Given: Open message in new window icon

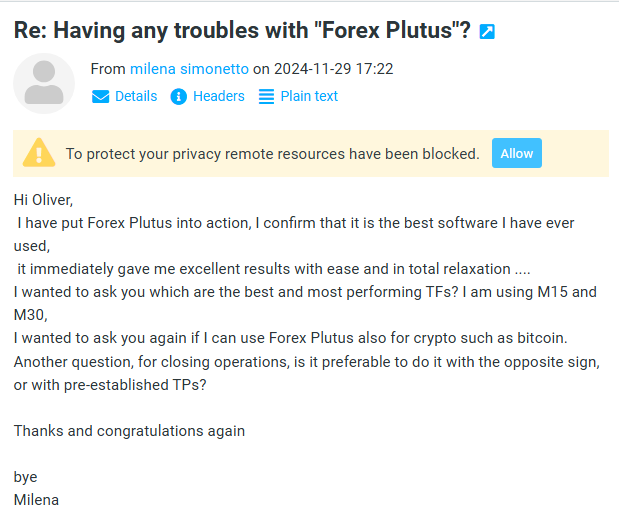Looking at the screenshot, I should tap(487, 32).
